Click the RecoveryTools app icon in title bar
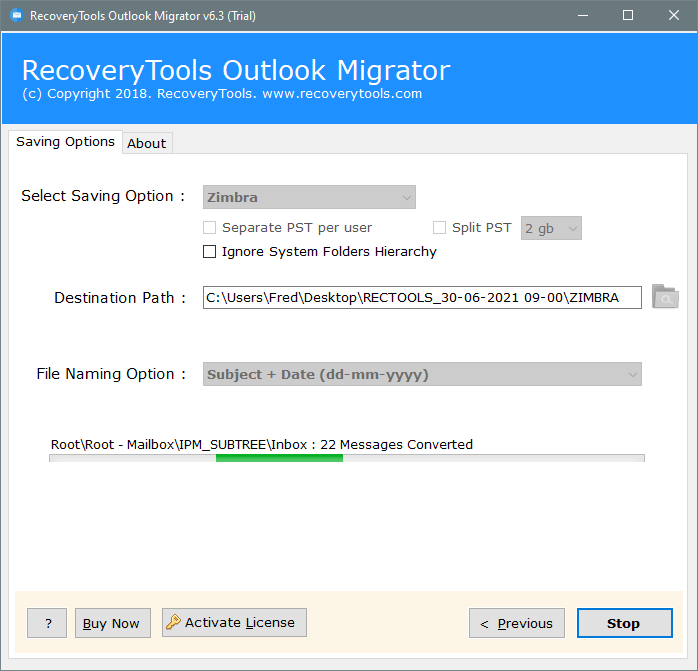The height and width of the screenshot is (671, 698). tap(17, 16)
